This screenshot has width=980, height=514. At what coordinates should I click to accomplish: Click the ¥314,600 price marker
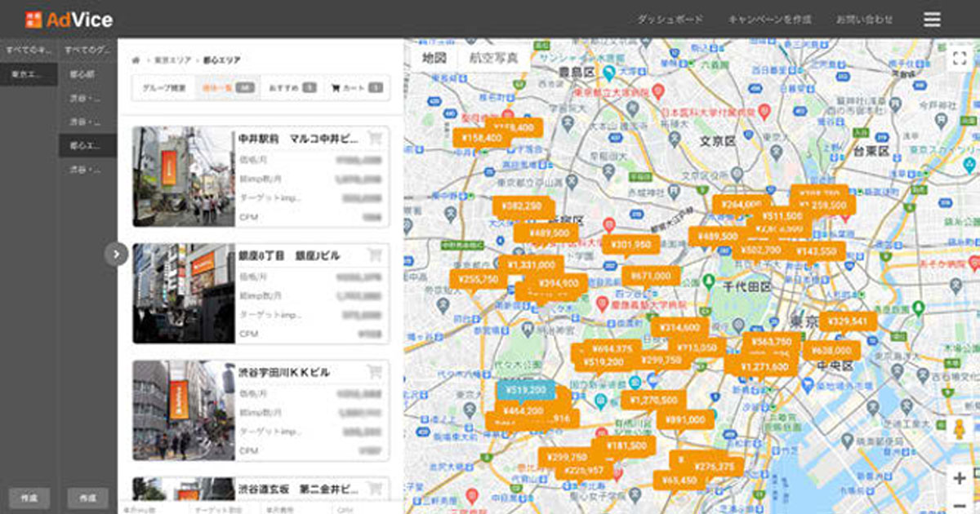(x=680, y=327)
